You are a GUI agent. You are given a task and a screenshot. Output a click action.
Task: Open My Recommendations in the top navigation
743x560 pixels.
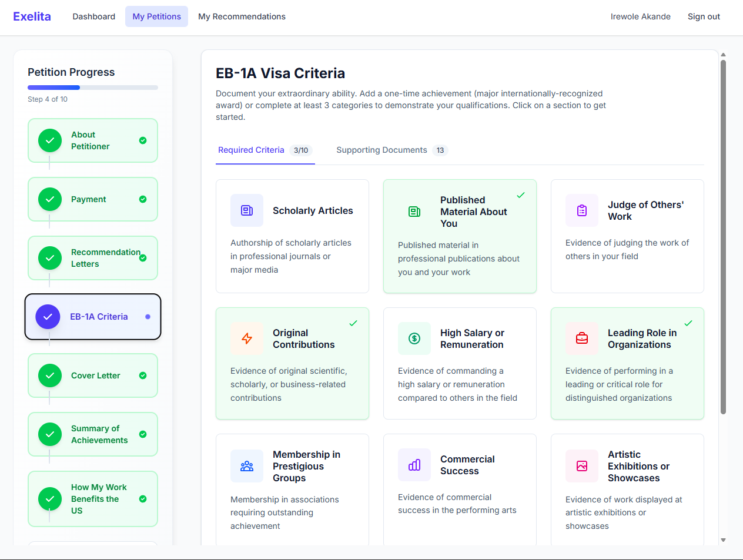tap(242, 16)
